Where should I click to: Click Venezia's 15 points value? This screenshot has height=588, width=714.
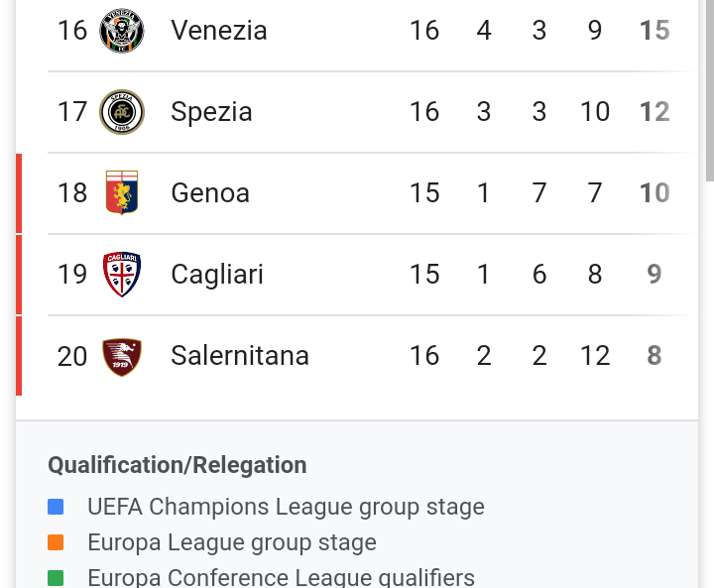click(x=654, y=31)
